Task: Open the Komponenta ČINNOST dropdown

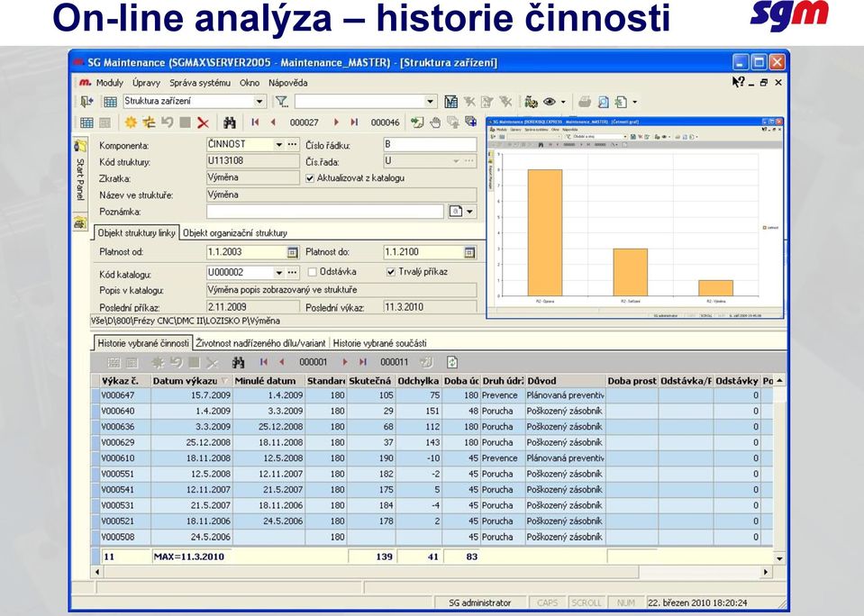Action: [x=278, y=144]
